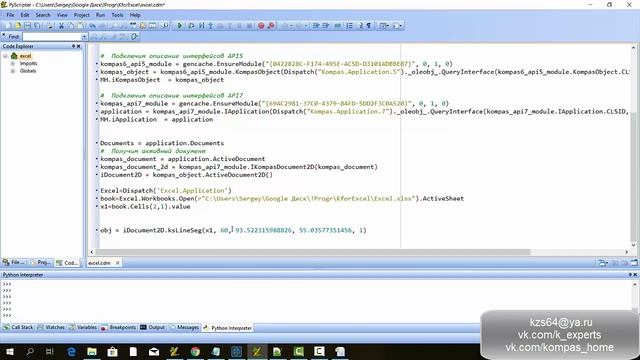Switch to the Variables tab
Screen dimensions: 640x360
pos(83,327)
